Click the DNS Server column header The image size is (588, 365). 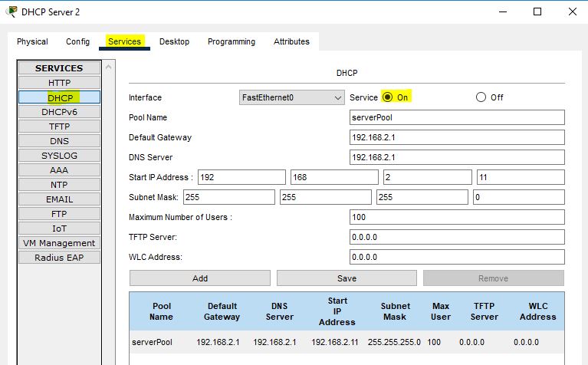[x=279, y=311]
